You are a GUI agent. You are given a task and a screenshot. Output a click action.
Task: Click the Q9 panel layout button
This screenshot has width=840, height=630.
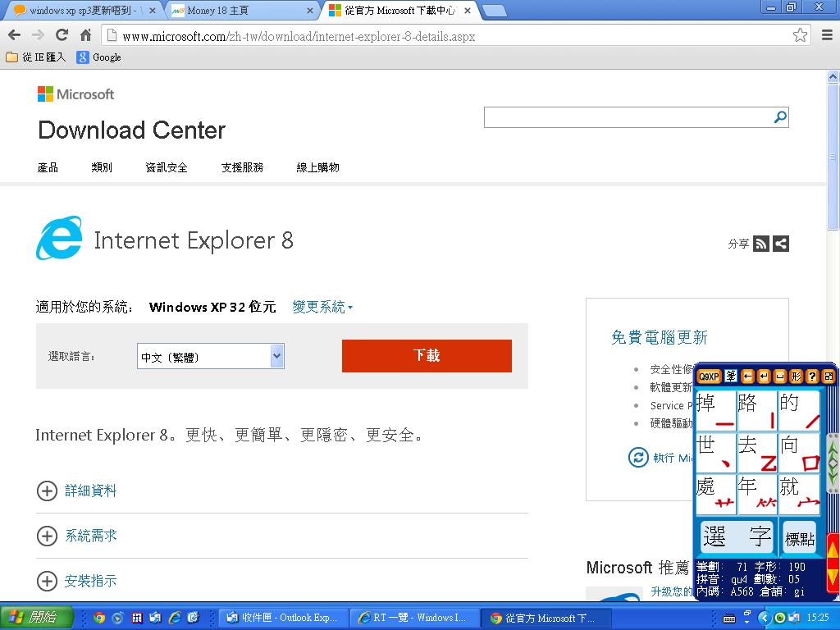(829, 377)
